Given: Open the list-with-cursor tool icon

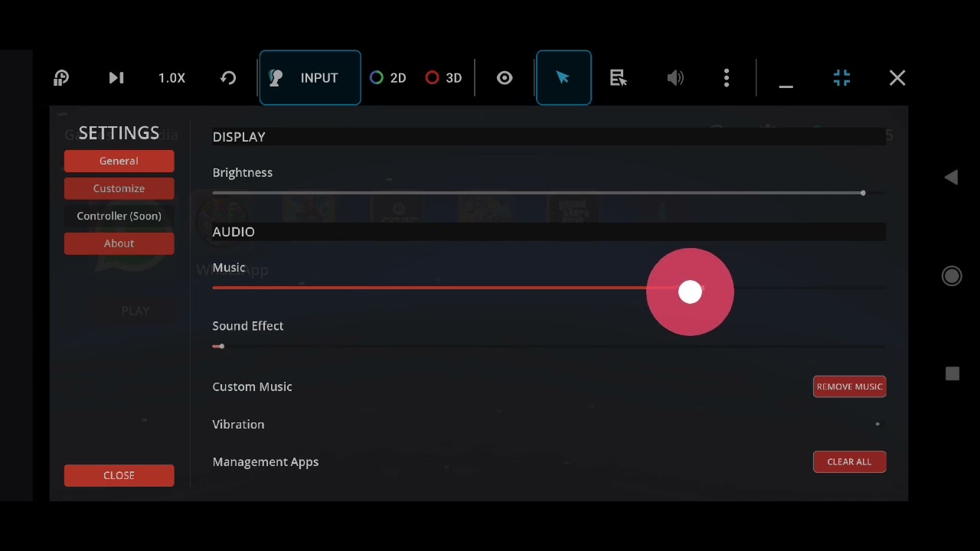Looking at the screenshot, I should tap(619, 78).
